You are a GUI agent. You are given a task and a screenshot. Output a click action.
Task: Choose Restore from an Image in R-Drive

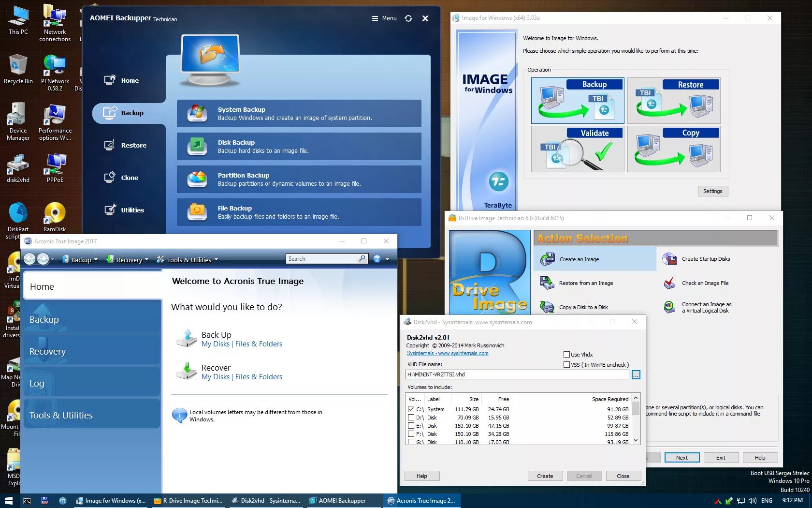click(x=577, y=283)
